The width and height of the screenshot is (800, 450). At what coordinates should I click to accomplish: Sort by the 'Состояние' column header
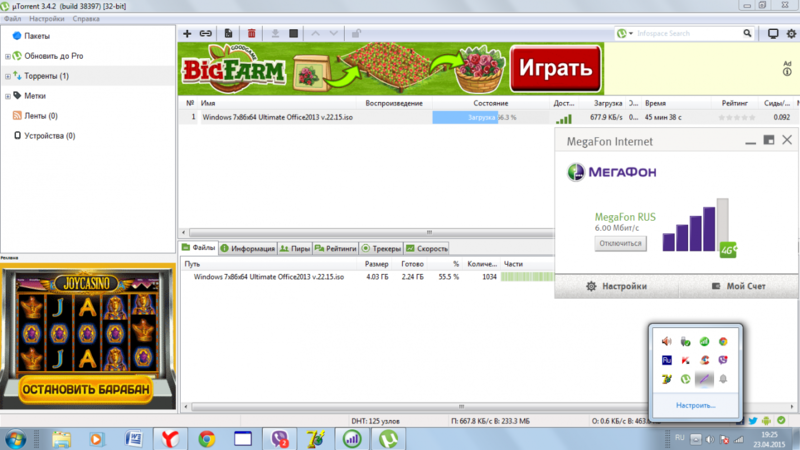pos(490,103)
